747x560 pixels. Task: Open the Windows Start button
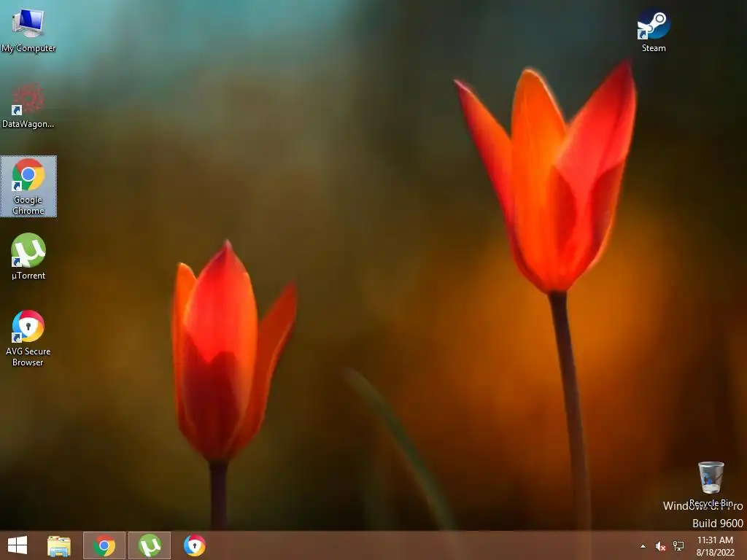click(18, 545)
